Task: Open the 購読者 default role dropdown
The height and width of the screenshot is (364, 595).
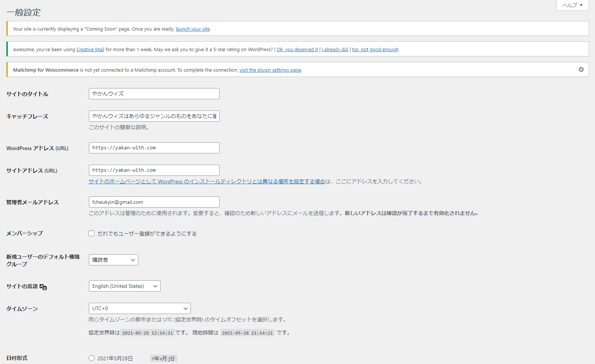Action: [x=114, y=260]
